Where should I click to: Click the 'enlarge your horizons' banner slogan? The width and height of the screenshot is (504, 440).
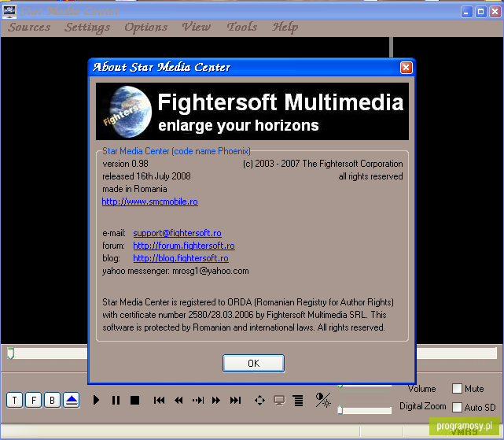[x=238, y=125]
